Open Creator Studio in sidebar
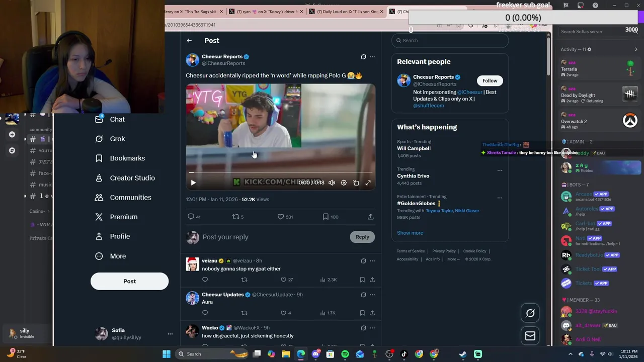This screenshot has height=362, width=644. pos(125,178)
